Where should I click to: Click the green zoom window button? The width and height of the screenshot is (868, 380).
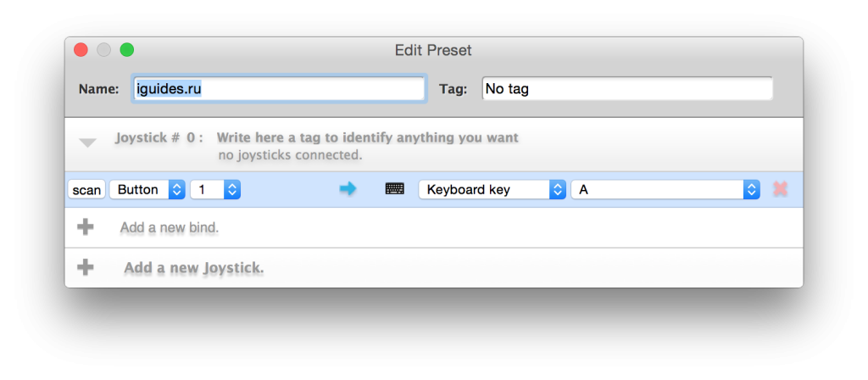[126, 50]
